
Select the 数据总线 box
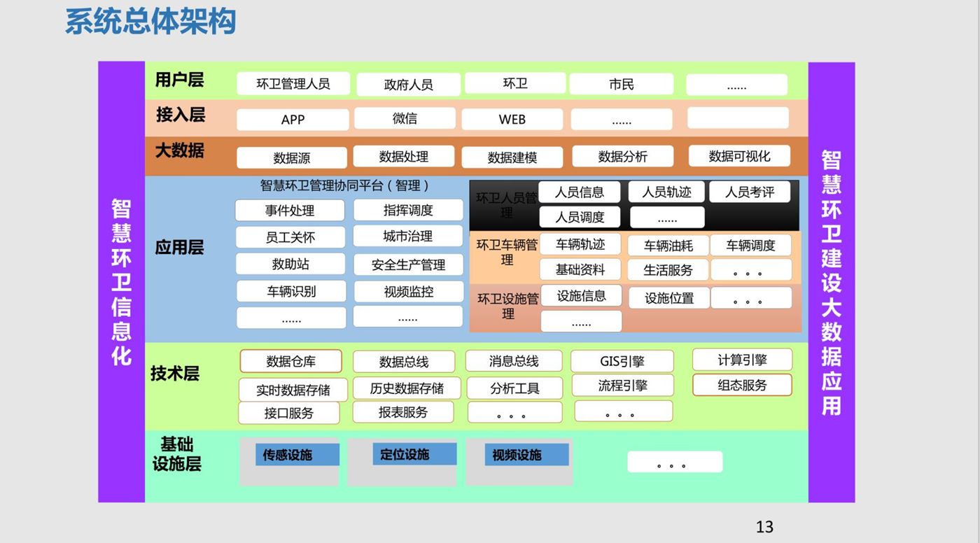click(x=404, y=362)
